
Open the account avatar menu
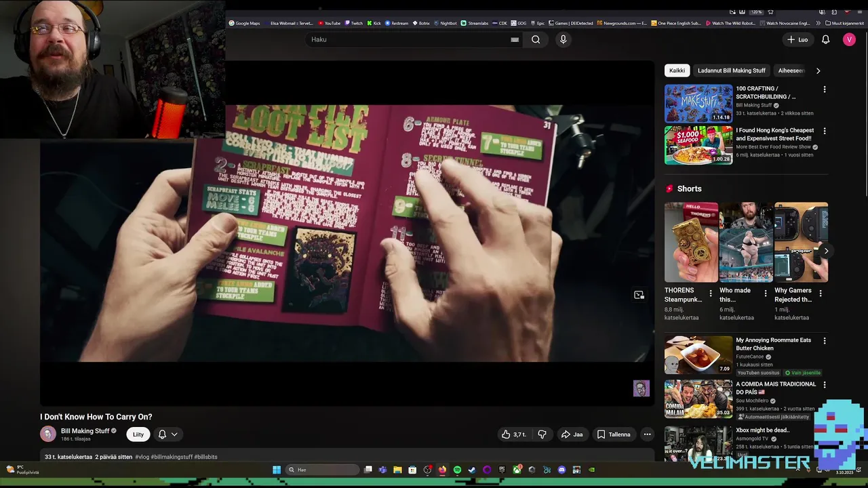[849, 39]
